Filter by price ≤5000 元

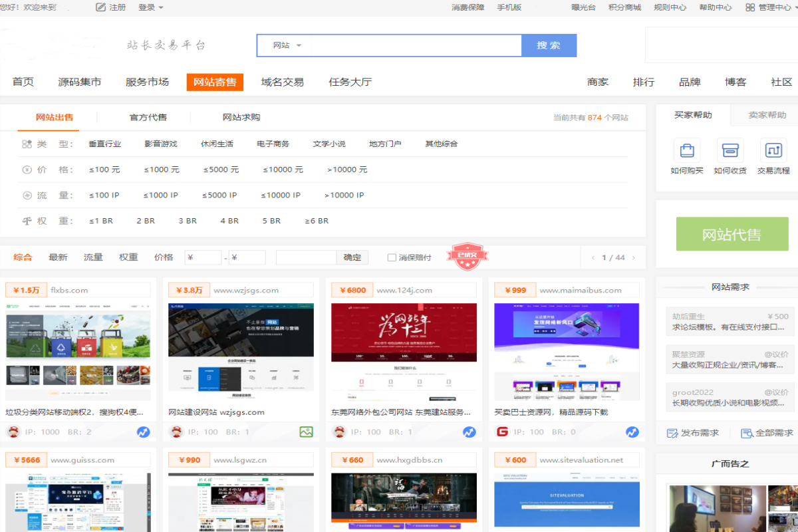(x=221, y=170)
